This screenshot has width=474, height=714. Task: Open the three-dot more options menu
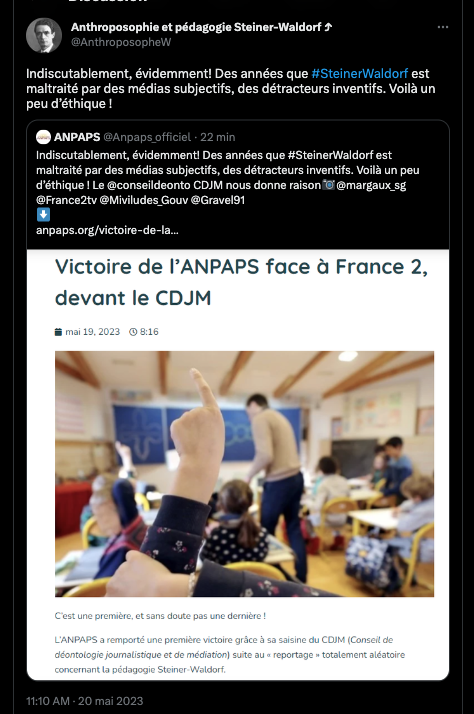443,27
